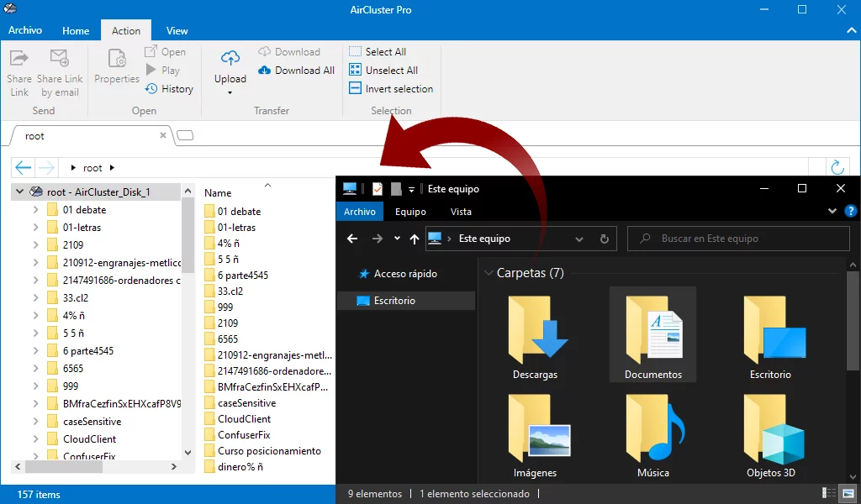Click the refresh icon in AirCluster

(x=837, y=167)
